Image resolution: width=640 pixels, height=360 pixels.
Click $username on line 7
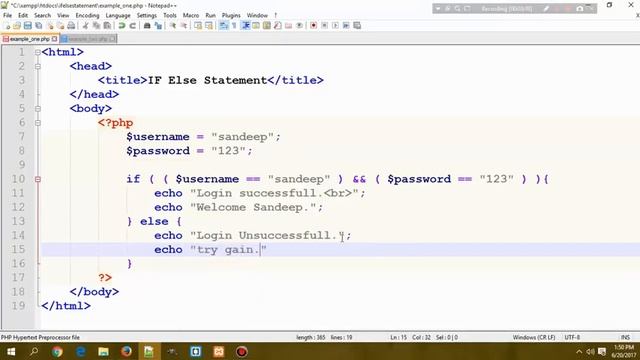(x=158, y=137)
